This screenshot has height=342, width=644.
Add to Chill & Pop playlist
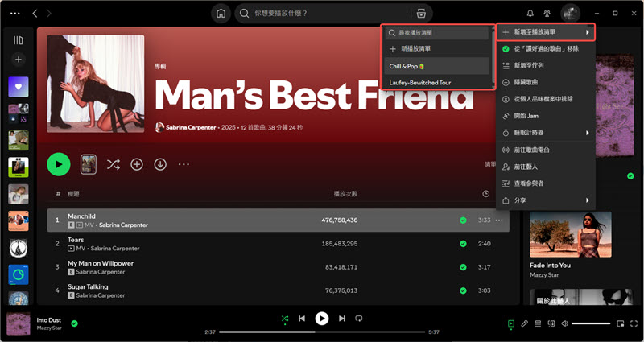[x=436, y=66]
